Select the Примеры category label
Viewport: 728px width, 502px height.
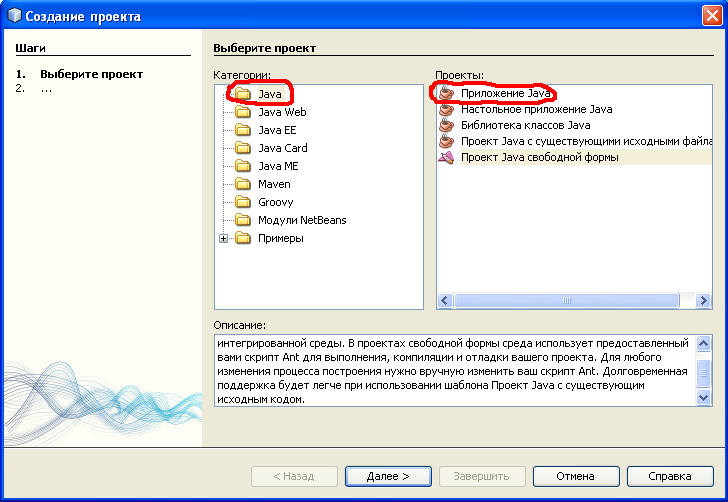[x=281, y=238]
